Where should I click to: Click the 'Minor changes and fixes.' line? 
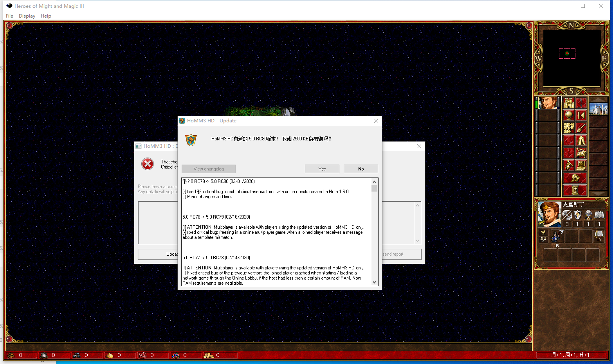(x=208, y=197)
